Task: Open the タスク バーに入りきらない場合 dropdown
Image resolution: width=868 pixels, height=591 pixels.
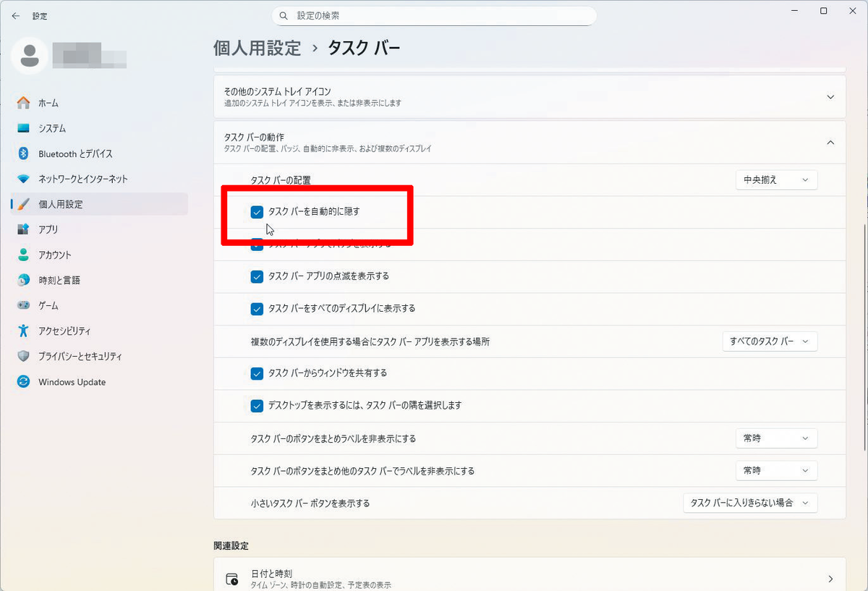Action: point(750,503)
